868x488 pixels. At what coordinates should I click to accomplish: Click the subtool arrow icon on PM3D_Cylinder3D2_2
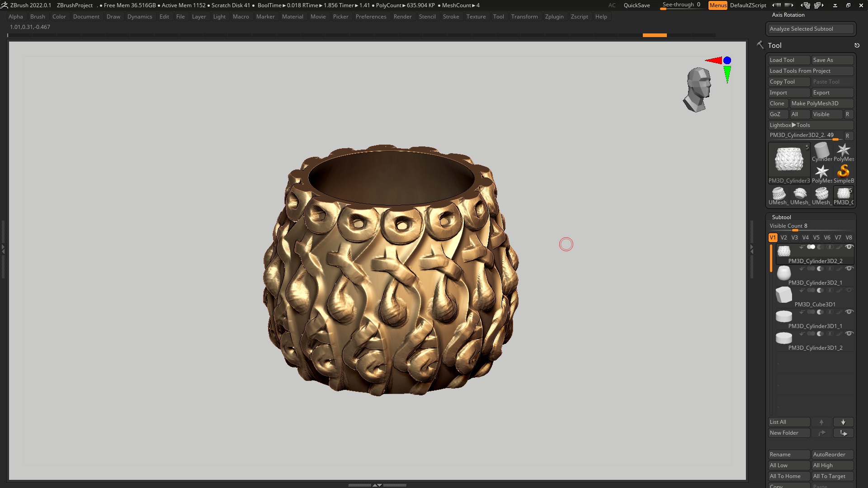tap(802, 247)
